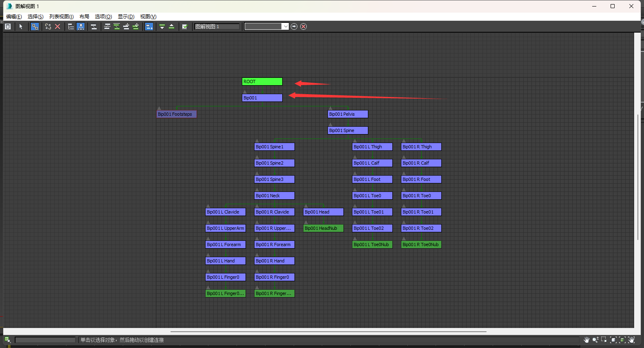Viewport: 644px width, 348px height.
Task: Switch to Hierarchy Mode
Action: coord(71,26)
